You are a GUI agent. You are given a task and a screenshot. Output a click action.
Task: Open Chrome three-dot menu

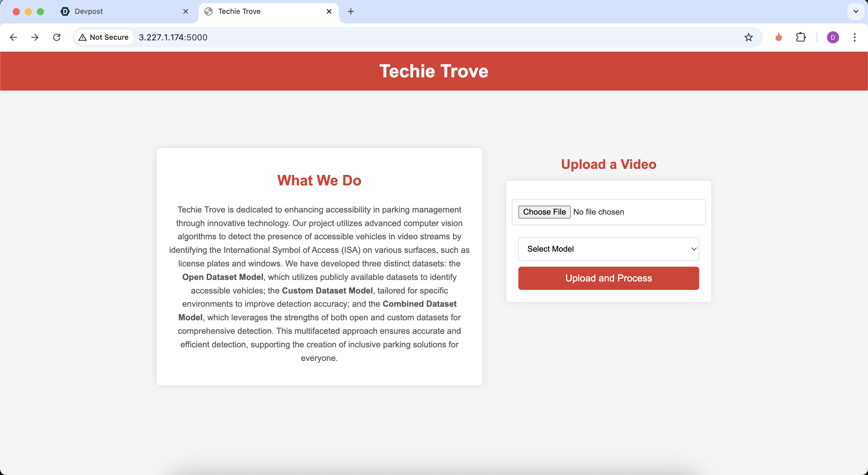[854, 37]
